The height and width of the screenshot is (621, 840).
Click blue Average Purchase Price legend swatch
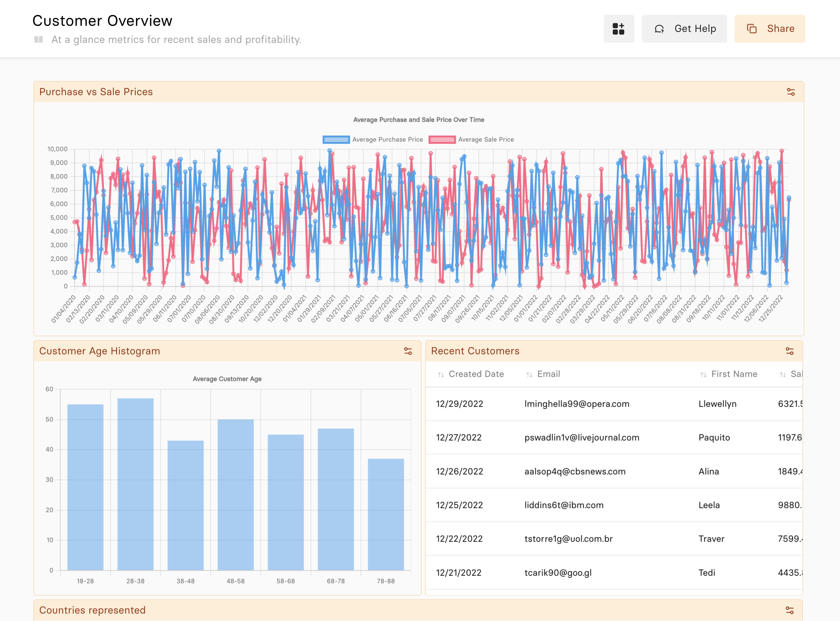336,140
